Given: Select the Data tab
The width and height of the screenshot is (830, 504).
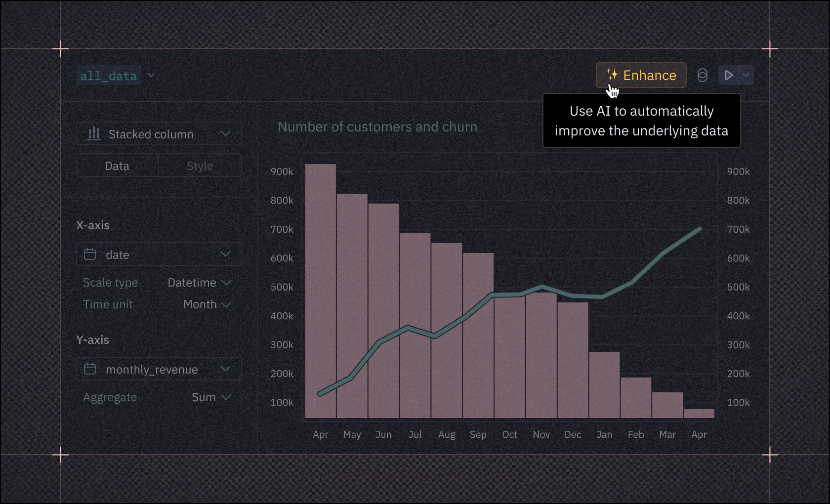Looking at the screenshot, I should (x=117, y=166).
